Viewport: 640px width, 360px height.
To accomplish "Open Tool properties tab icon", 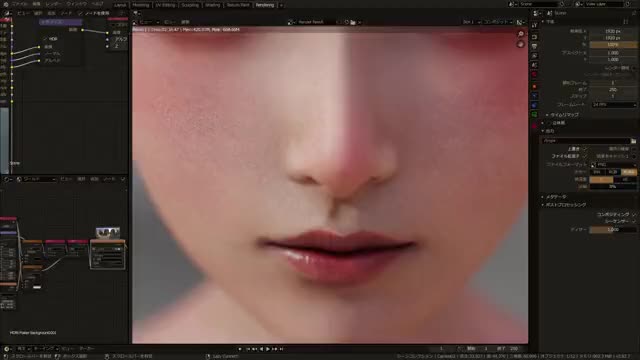I will (x=535, y=26).
